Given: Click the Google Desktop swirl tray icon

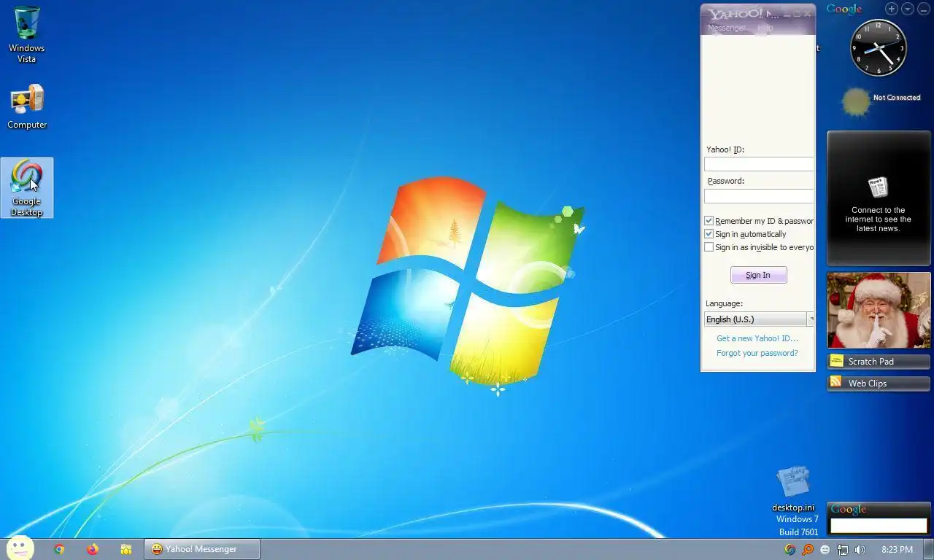Looking at the screenshot, I should [790, 550].
